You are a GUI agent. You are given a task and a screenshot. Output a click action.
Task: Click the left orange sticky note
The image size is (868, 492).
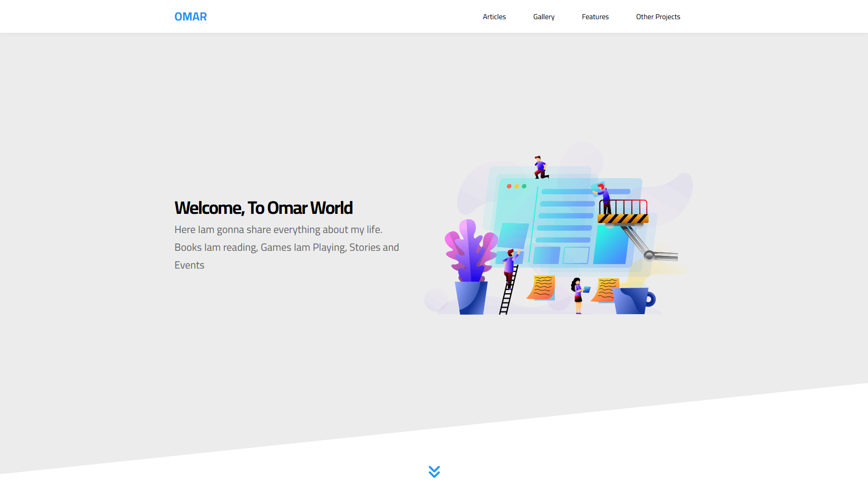pyautogui.click(x=542, y=287)
